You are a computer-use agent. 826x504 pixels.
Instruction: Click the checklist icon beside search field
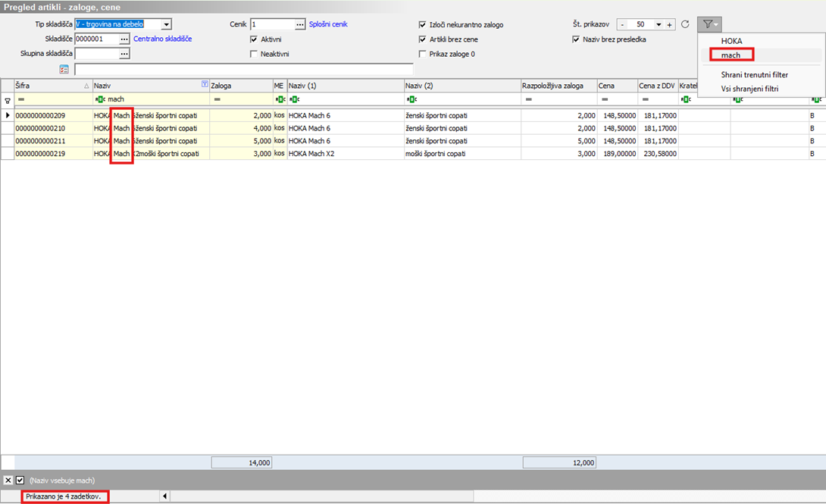click(x=64, y=69)
